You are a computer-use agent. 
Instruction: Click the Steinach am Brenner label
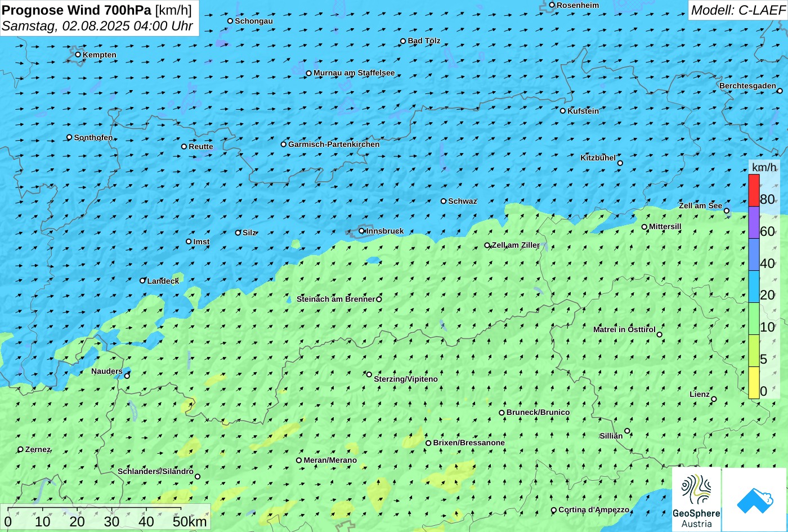pos(336,299)
